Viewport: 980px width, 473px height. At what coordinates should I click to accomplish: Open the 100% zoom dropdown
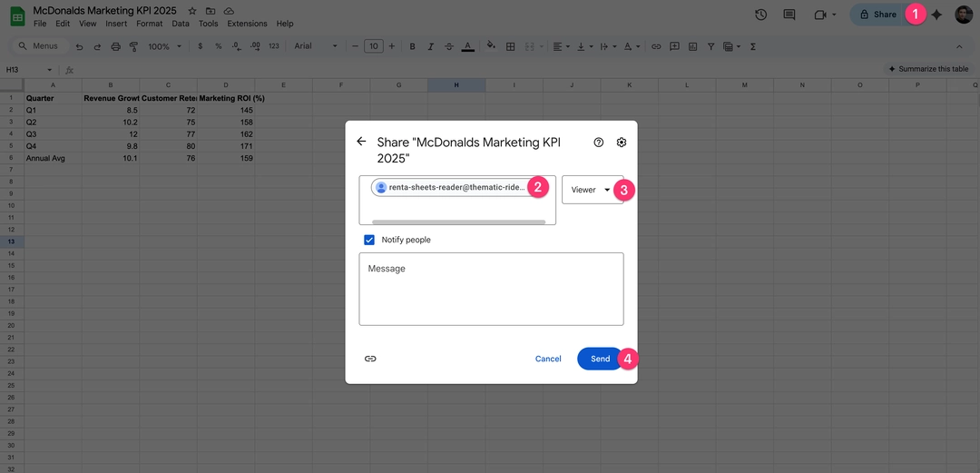coord(164,46)
